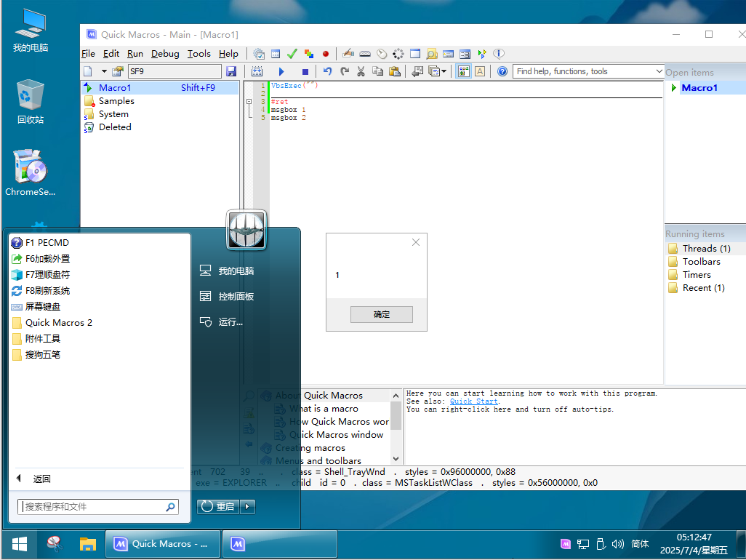Click the arrow button beside 重启

[247, 507]
